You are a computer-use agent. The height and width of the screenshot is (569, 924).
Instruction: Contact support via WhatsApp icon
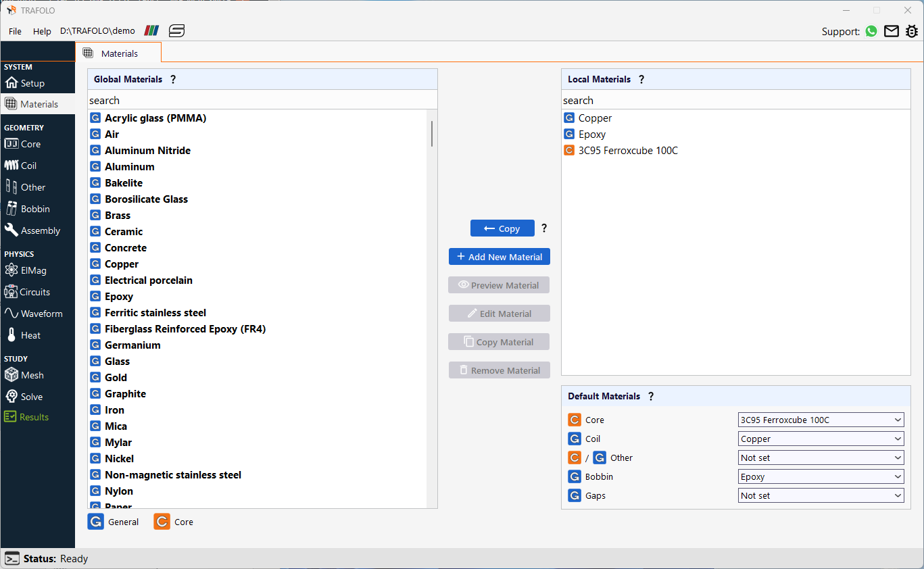pos(871,31)
